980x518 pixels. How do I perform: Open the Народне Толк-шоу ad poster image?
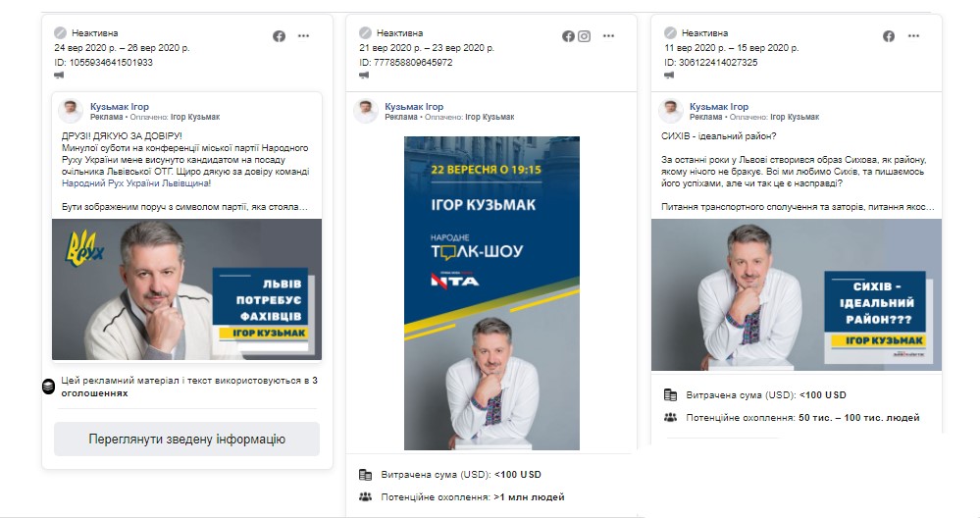pos(491,292)
